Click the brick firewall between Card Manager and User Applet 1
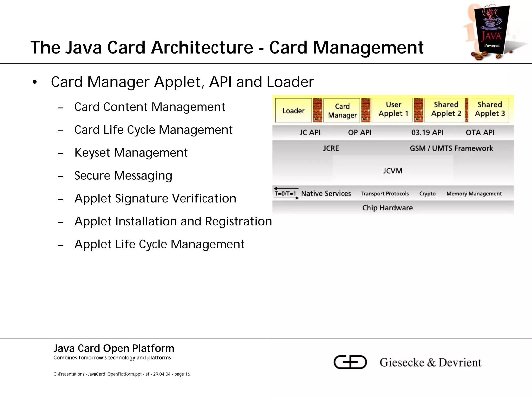This screenshot has width=532, height=398. pos(366,110)
